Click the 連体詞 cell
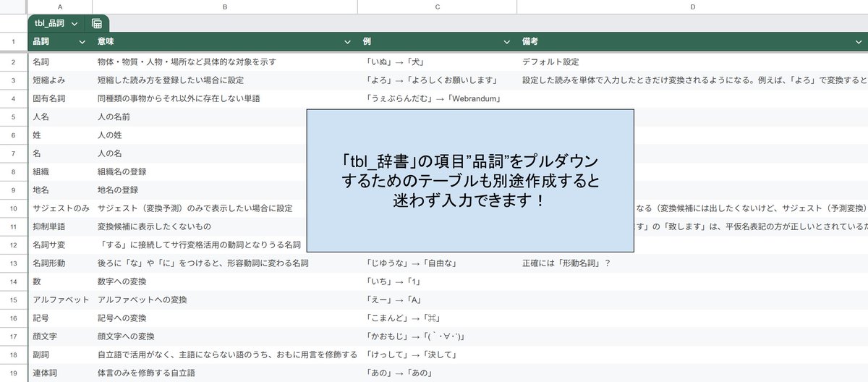 (x=60, y=373)
